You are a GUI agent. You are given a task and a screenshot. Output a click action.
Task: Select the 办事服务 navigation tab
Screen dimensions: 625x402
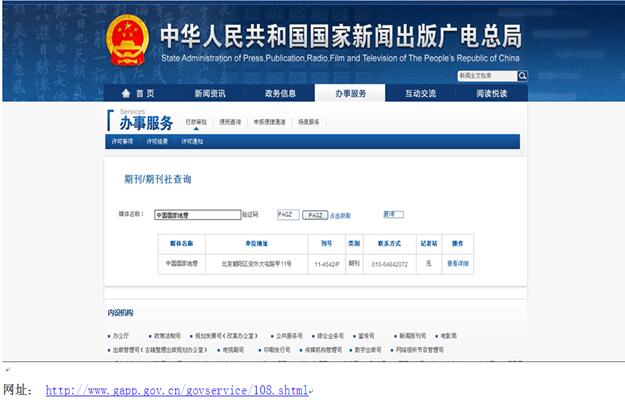(350, 93)
